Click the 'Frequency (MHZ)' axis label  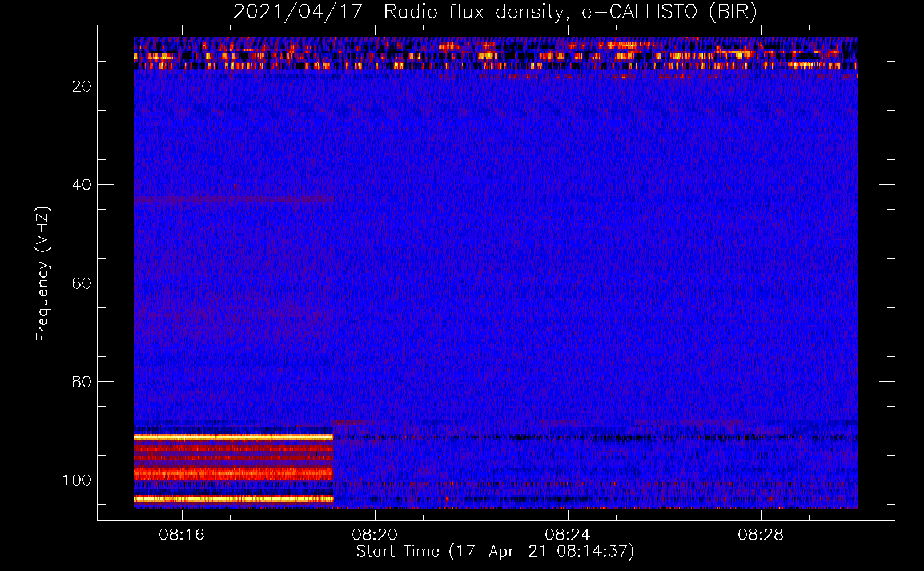tap(43, 274)
